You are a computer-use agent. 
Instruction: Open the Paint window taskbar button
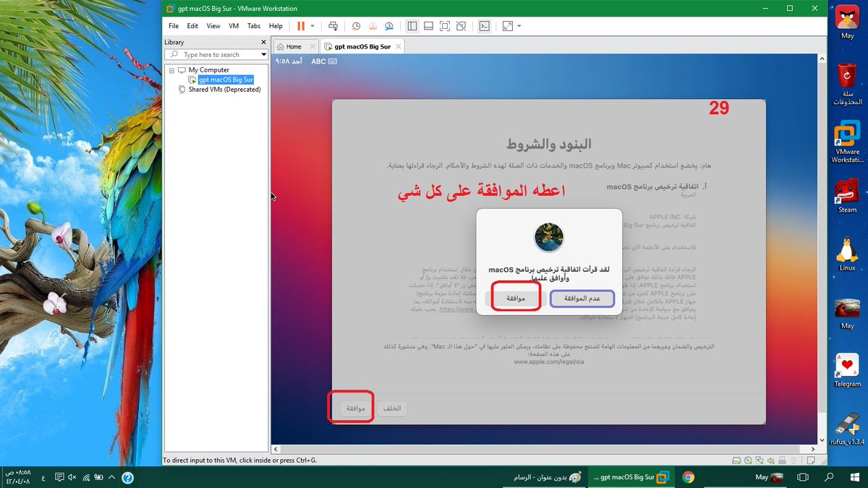[x=542, y=477]
